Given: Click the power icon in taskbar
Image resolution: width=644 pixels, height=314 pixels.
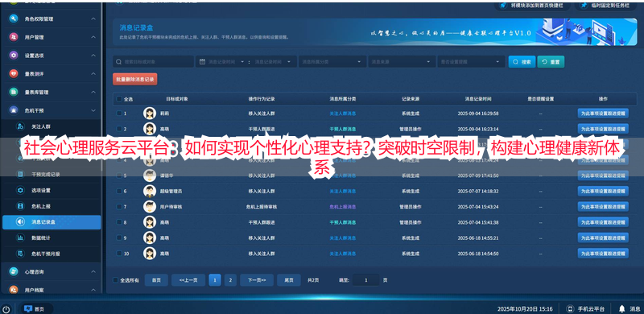Looking at the screenshot, I should 6,309.
